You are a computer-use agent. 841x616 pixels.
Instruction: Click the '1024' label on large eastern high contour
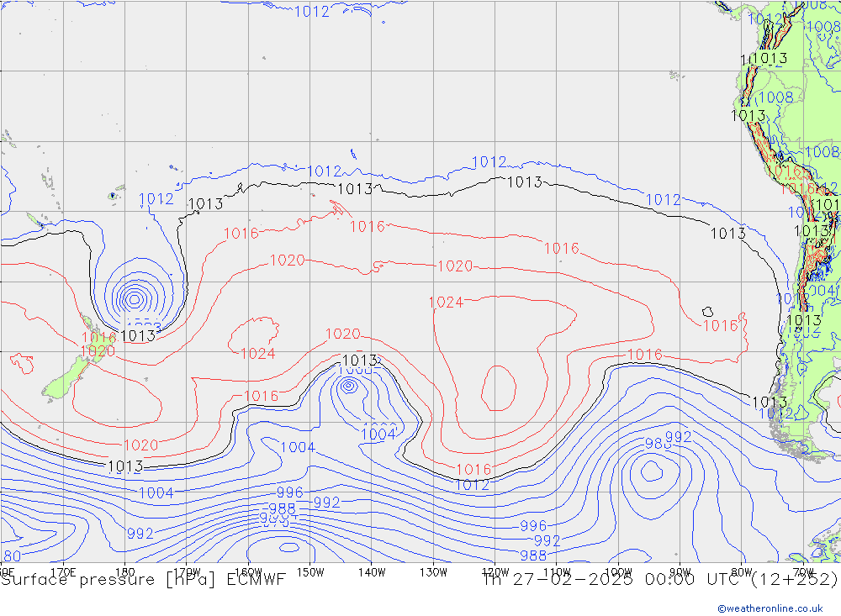click(446, 303)
